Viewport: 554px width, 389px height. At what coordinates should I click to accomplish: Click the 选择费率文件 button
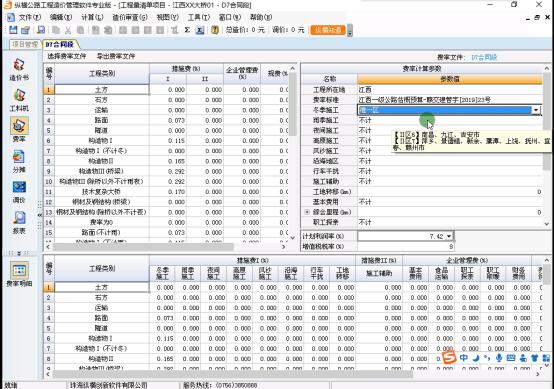point(66,56)
